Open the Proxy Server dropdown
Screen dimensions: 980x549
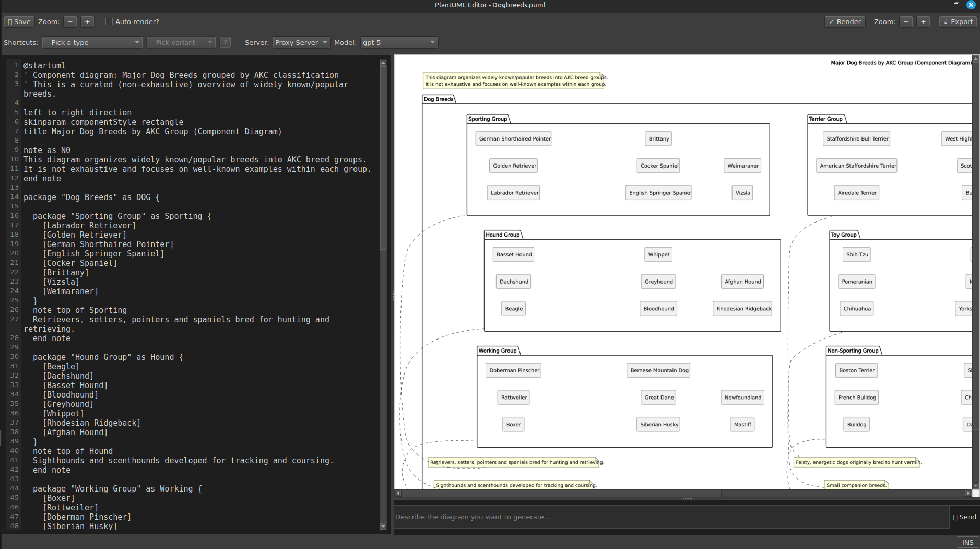(301, 42)
